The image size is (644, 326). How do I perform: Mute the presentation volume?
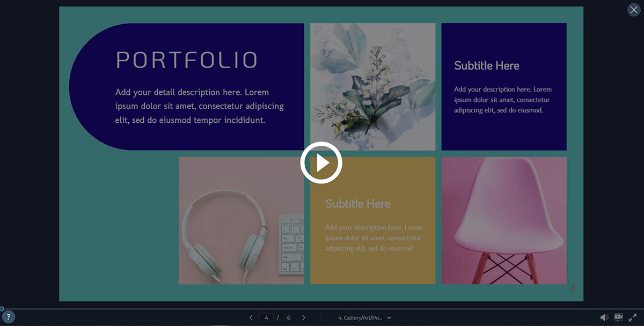point(604,317)
